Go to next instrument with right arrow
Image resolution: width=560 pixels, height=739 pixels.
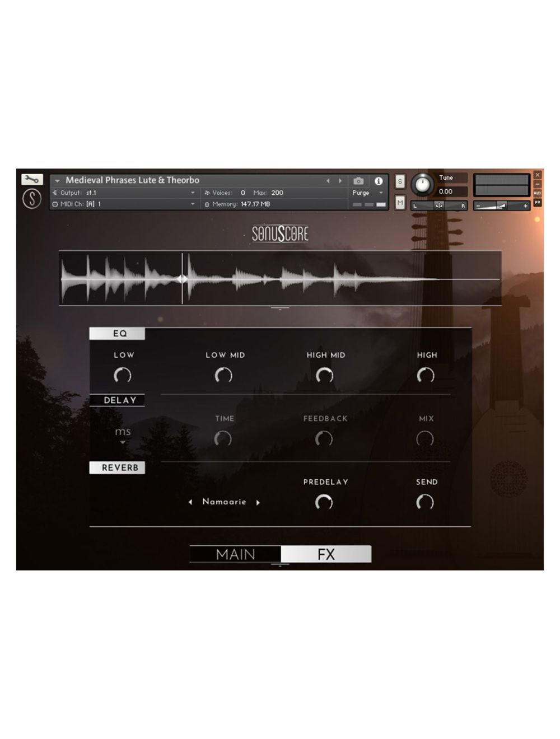click(x=340, y=181)
